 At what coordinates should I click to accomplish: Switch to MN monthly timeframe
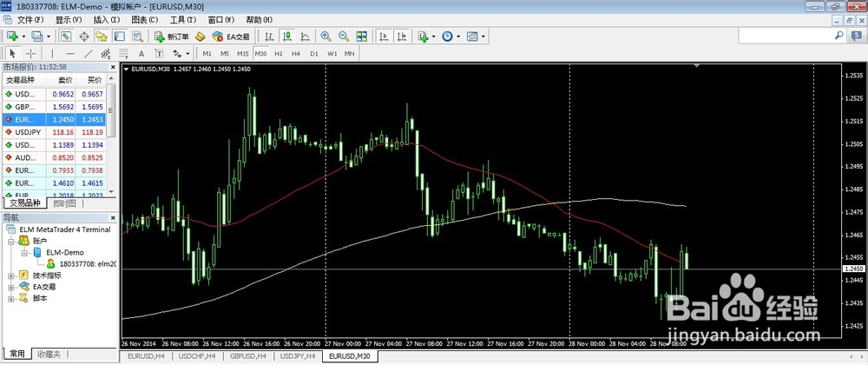[x=349, y=54]
